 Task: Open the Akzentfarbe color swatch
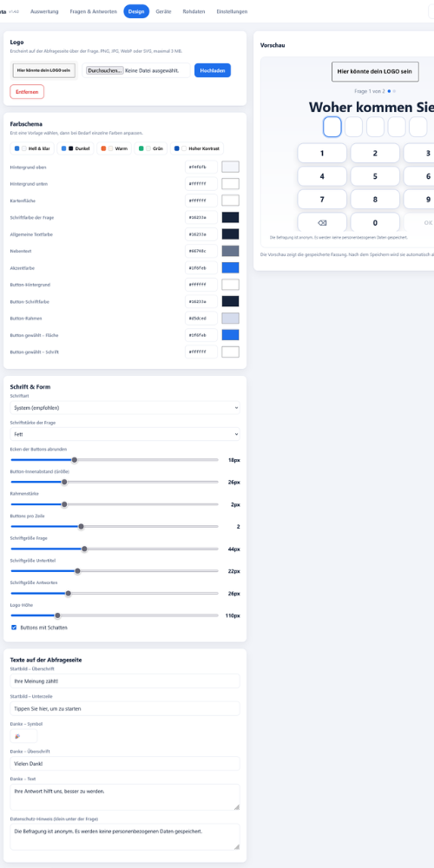(x=230, y=268)
